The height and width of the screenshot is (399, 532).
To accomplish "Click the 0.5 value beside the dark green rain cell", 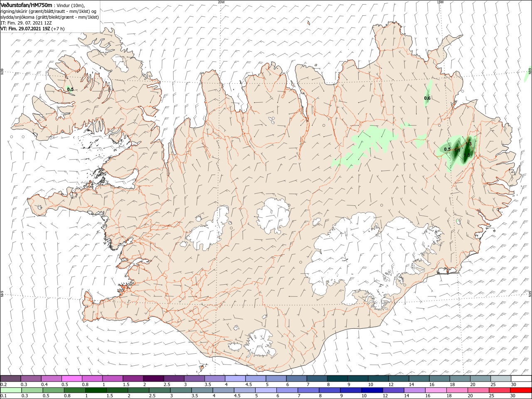I will click(x=447, y=149).
